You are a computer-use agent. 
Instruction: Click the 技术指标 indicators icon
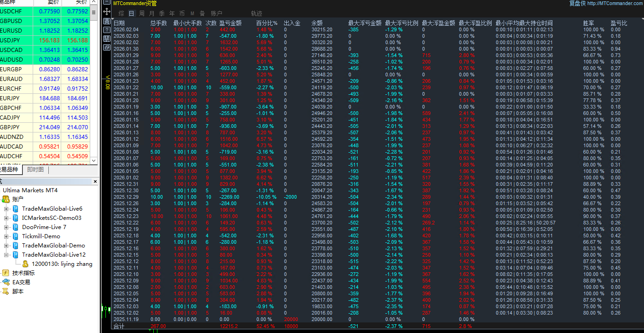coord(6,273)
